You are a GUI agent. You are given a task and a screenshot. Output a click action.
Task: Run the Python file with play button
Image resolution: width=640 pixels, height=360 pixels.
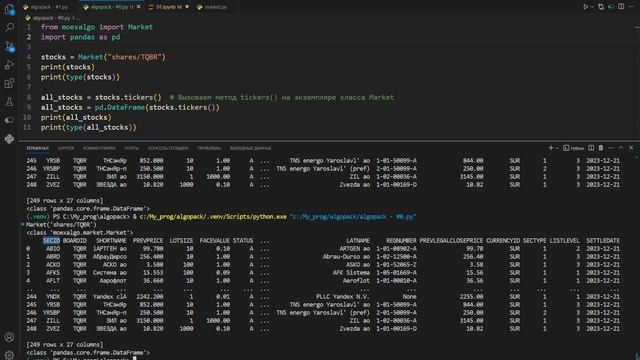[x=585, y=7]
